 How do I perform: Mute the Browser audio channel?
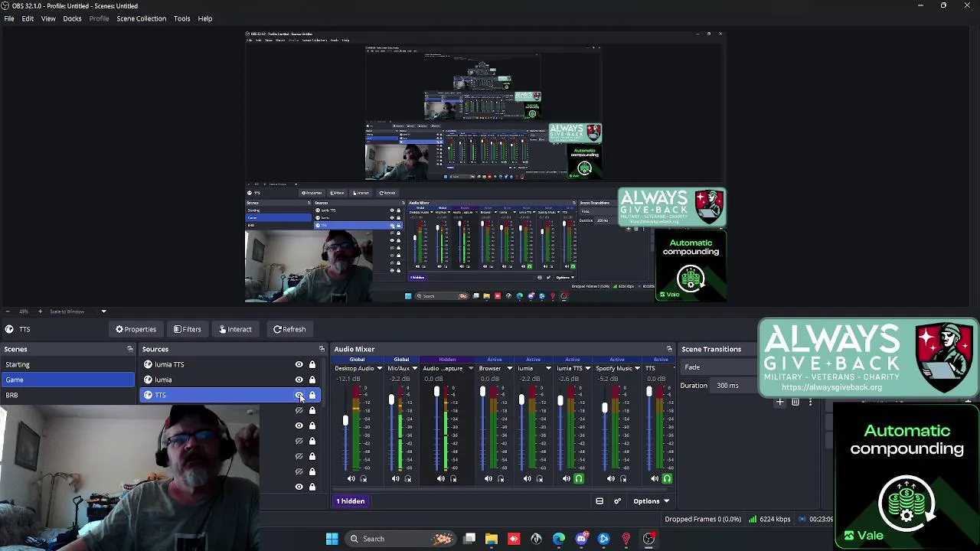tap(488, 479)
